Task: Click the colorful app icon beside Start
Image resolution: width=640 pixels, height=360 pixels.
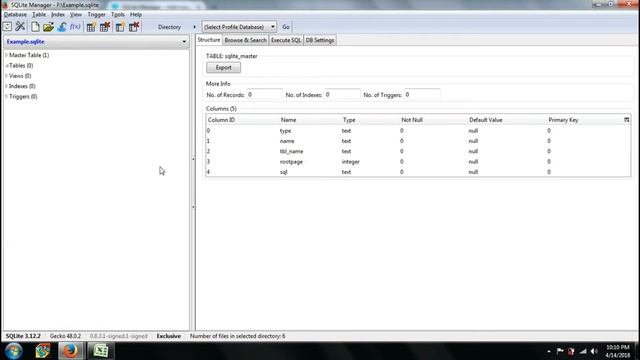Action: [43, 351]
